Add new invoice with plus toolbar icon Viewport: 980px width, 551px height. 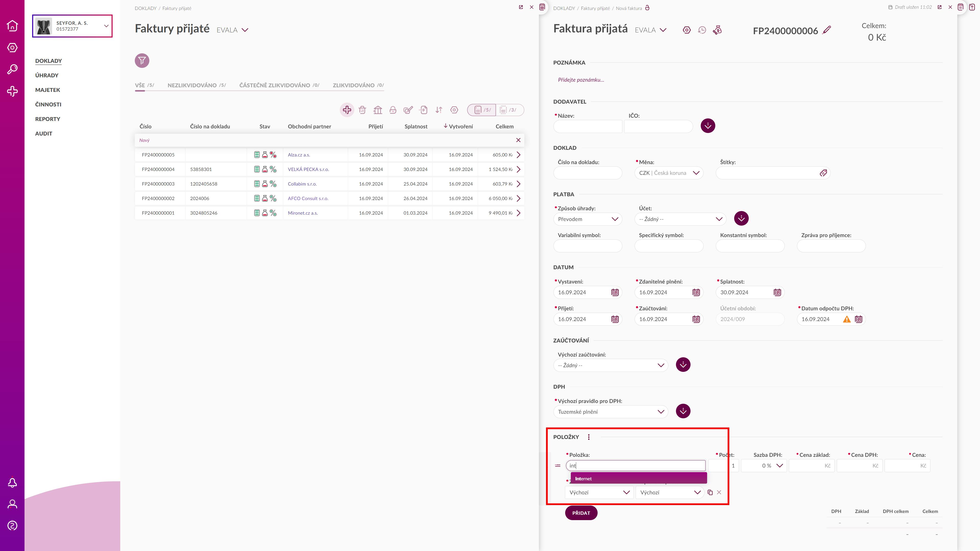pyautogui.click(x=347, y=110)
